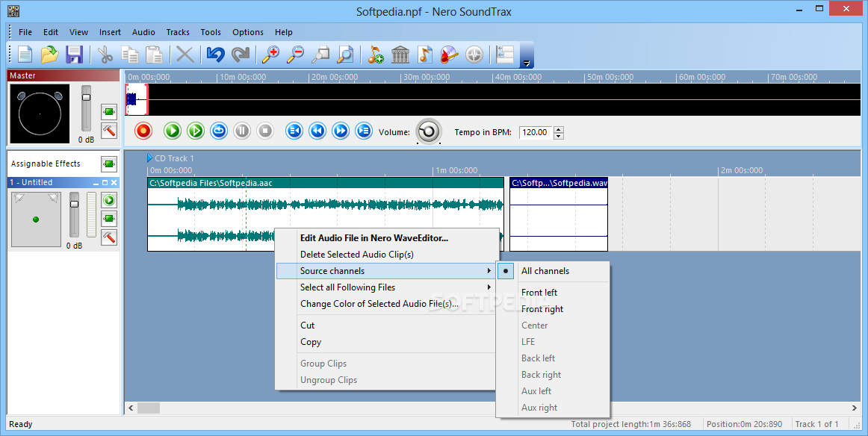This screenshot has width=868, height=436.
Task: Expand Select all Following Files submenu
Action: pyautogui.click(x=385, y=287)
